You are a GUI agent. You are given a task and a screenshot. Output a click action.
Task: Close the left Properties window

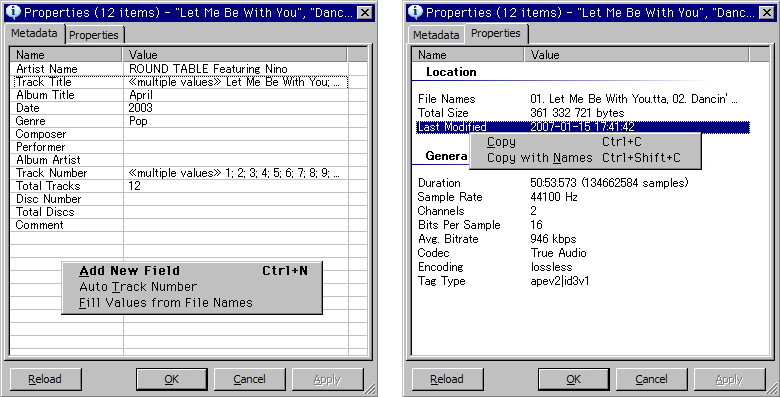(x=365, y=12)
